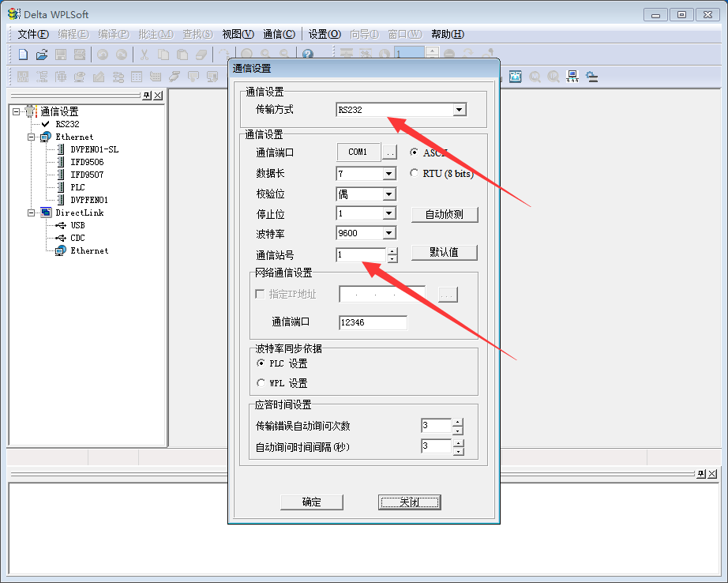Image resolution: width=728 pixels, height=583 pixels.
Task: Collapse the 通信设置 root tree node
Action: (17, 111)
